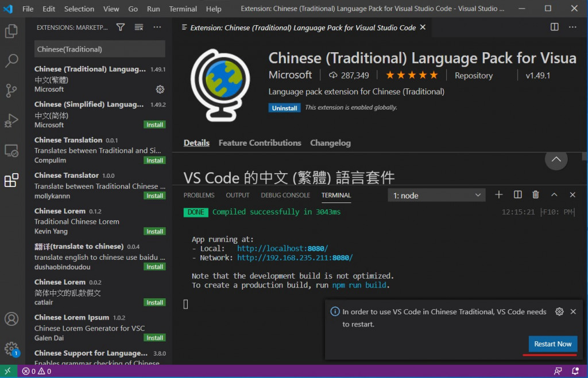588x378 pixels.
Task: Open the Help menu
Action: point(214,9)
